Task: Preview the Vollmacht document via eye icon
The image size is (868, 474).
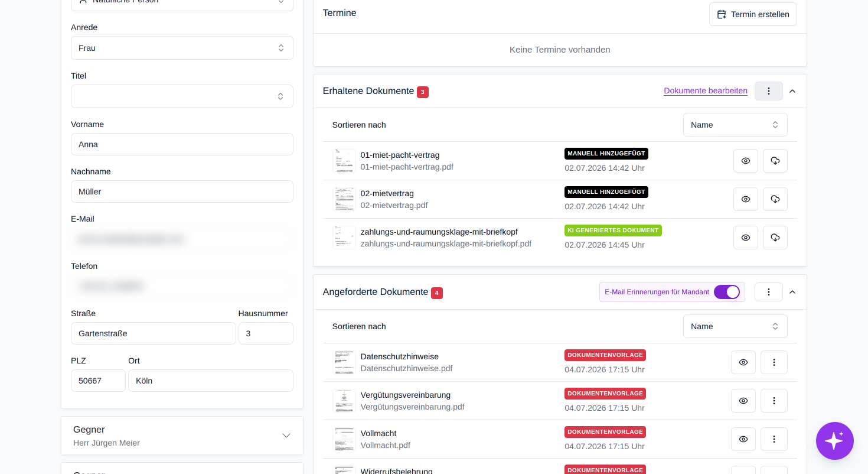Action: click(743, 439)
